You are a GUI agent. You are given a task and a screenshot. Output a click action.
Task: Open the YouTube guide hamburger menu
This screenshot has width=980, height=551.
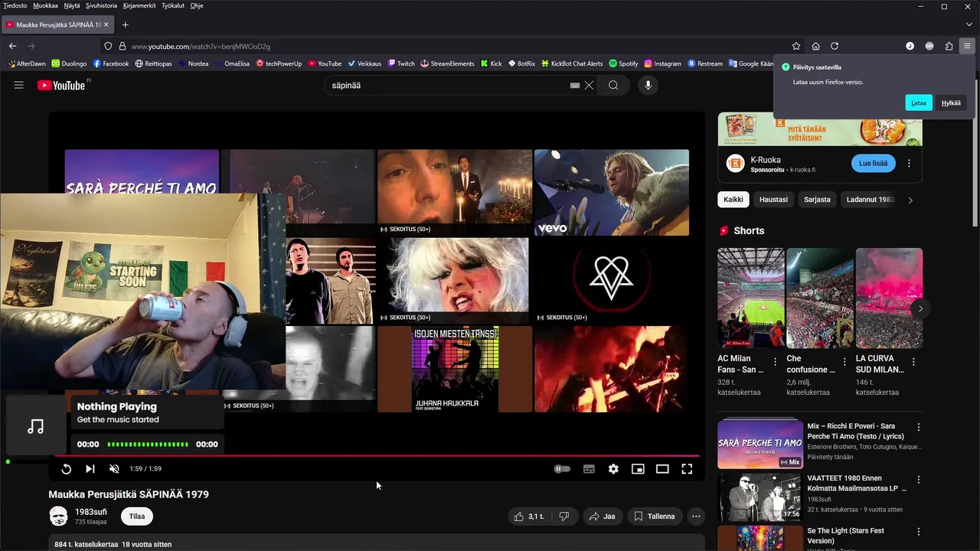coord(18,85)
